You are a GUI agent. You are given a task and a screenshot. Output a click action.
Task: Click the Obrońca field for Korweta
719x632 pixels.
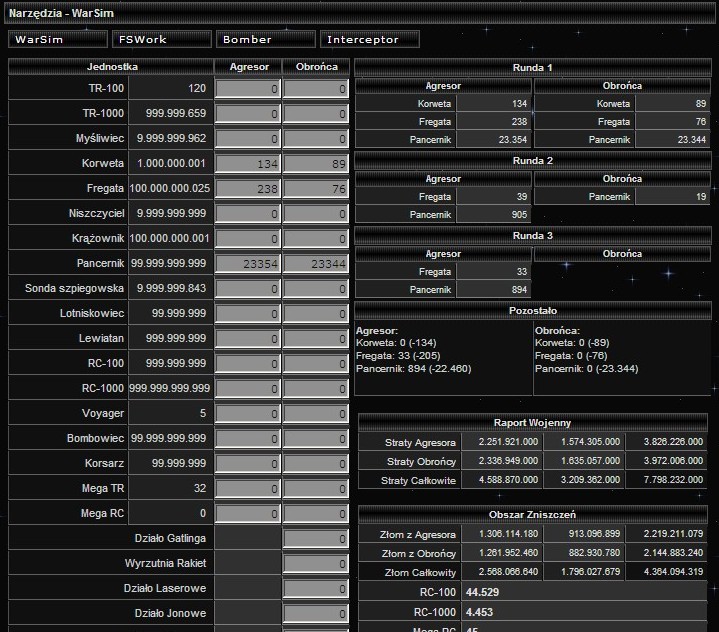click(x=315, y=164)
